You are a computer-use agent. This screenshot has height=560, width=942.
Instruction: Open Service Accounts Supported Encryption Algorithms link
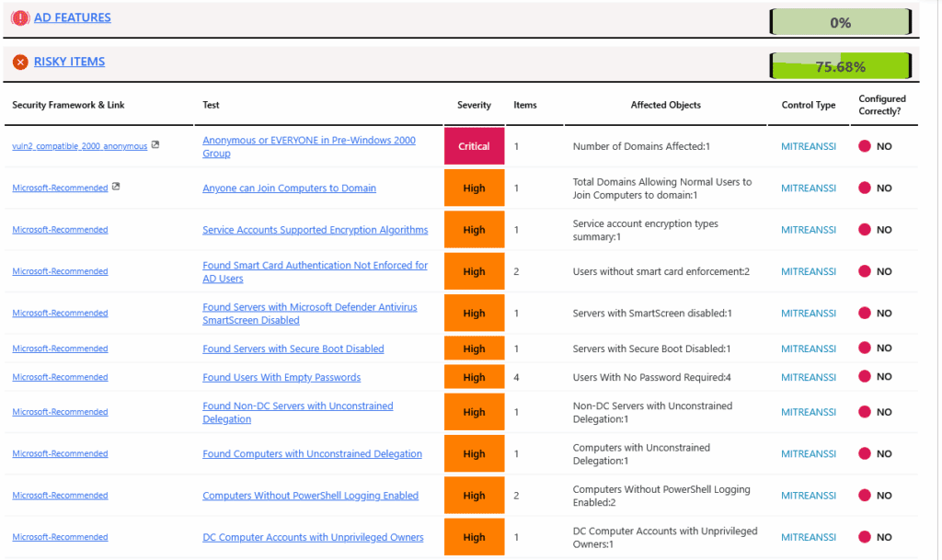tap(317, 229)
